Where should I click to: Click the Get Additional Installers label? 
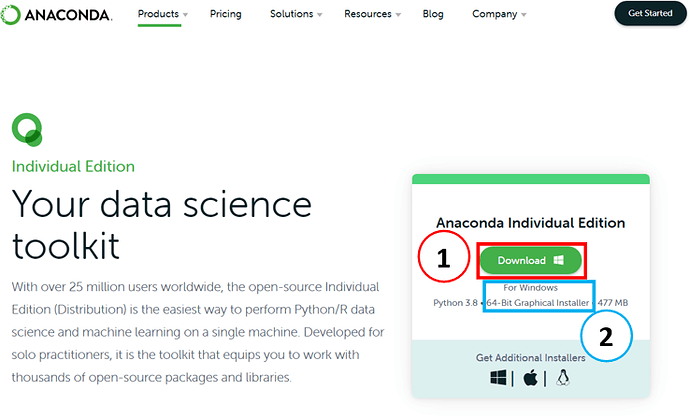pos(530,358)
